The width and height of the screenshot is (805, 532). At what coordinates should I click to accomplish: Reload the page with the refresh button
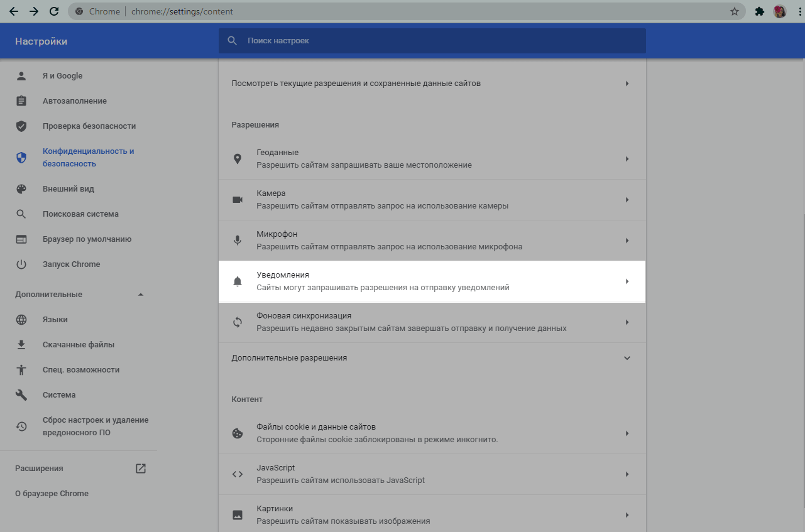tap(54, 11)
